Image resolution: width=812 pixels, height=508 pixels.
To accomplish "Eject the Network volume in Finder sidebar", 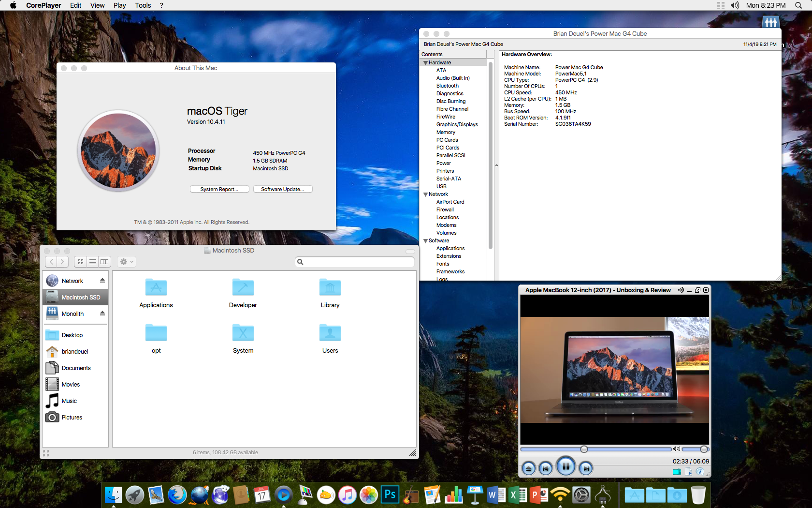I will (102, 281).
